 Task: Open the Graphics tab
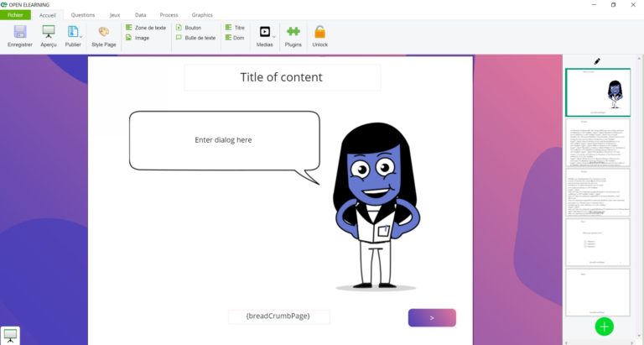pos(202,15)
